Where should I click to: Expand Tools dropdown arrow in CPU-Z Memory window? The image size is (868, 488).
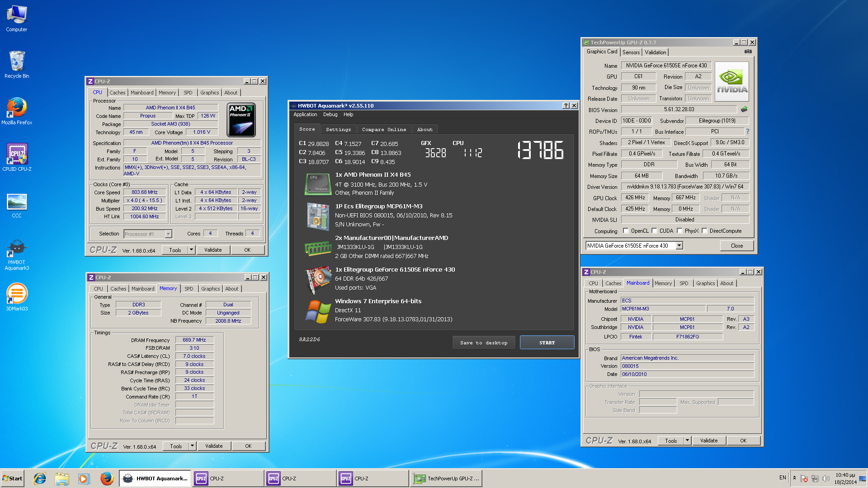192,446
